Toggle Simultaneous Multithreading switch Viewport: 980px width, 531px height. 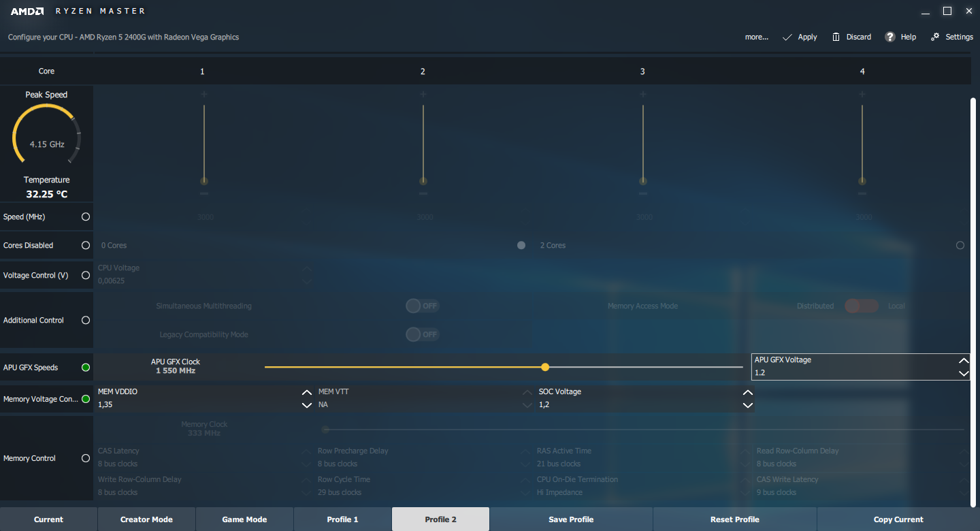coord(422,306)
